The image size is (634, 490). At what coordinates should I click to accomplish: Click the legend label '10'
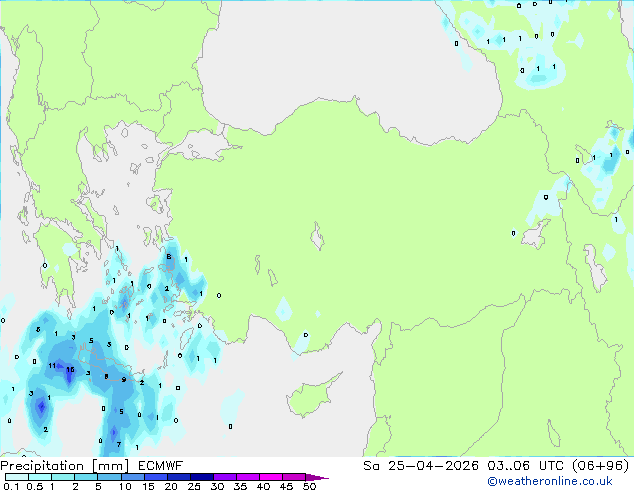[125, 486]
